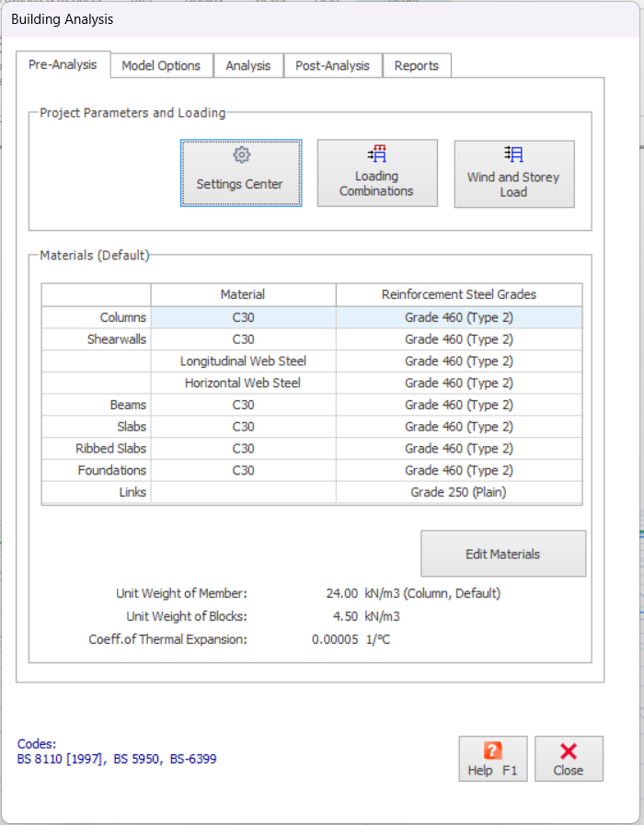The image size is (644, 825).
Task: Click the Loading Combinations icon
Action: tap(376, 155)
